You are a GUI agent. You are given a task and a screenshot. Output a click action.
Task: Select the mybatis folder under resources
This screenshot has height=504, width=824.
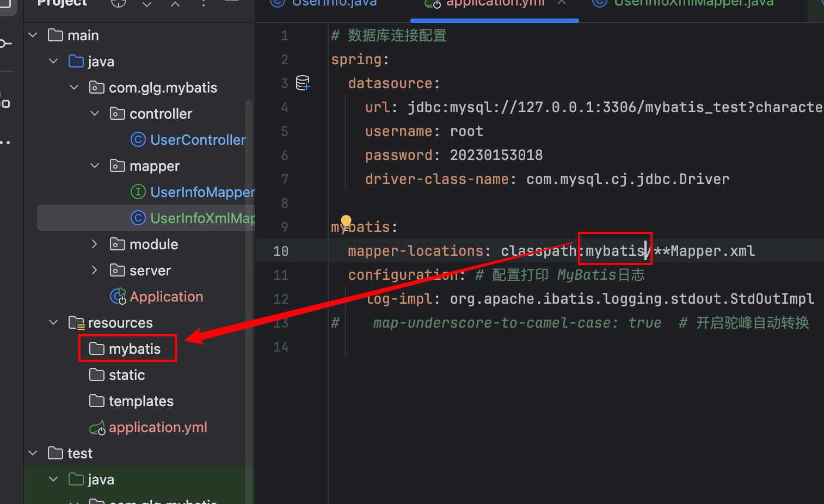click(135, 349)
